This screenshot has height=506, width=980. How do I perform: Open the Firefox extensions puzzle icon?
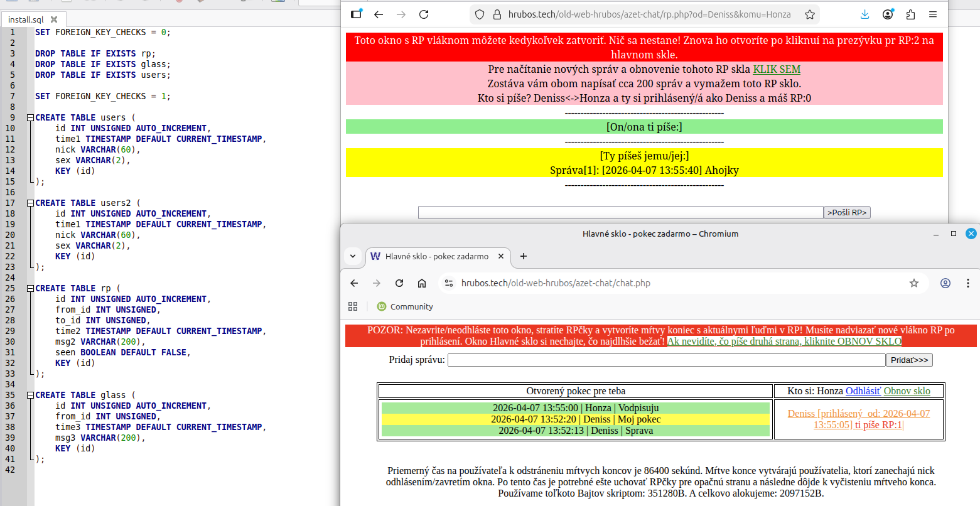pyautogui.click(x=910, y=14)
